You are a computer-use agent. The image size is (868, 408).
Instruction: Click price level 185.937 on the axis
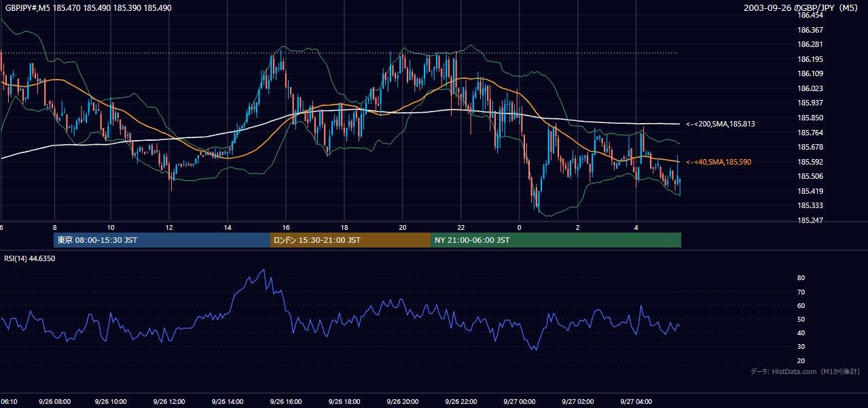point(810,103)
